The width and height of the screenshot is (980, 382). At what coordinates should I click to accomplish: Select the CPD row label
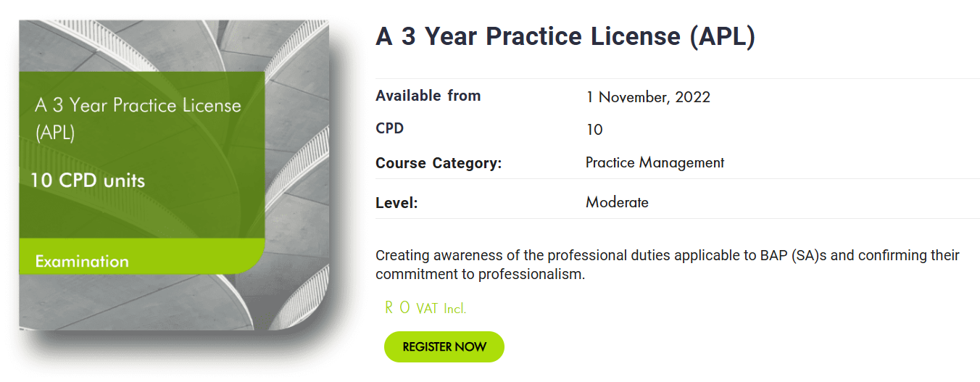click(x=389, y=129)
